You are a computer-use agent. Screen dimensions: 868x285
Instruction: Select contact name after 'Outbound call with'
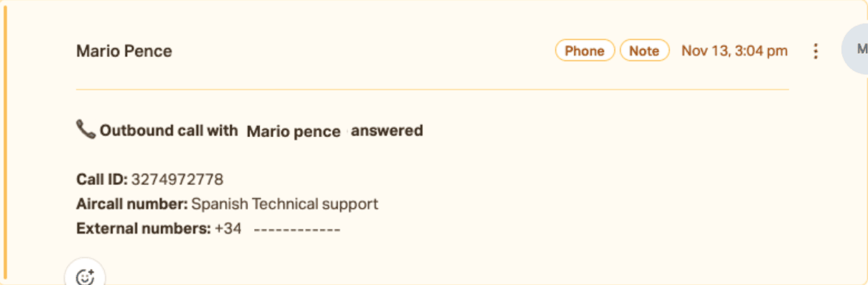(294, 131)
